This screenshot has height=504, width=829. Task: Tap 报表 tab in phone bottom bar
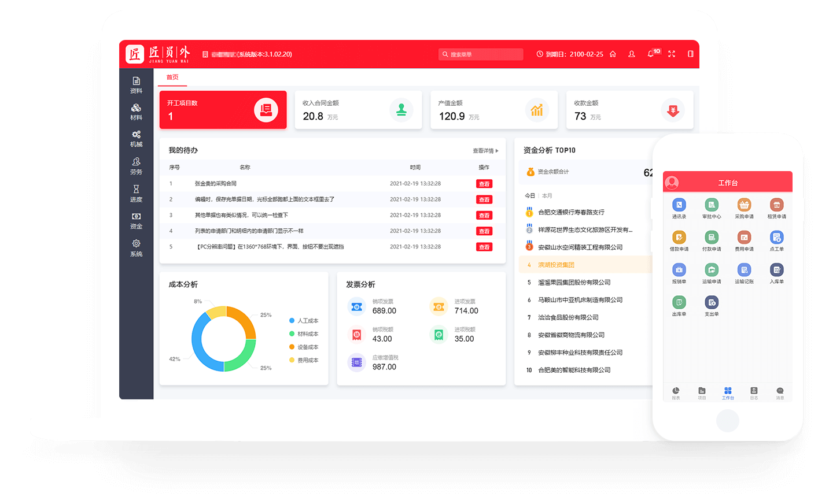[x=676, y=393]
